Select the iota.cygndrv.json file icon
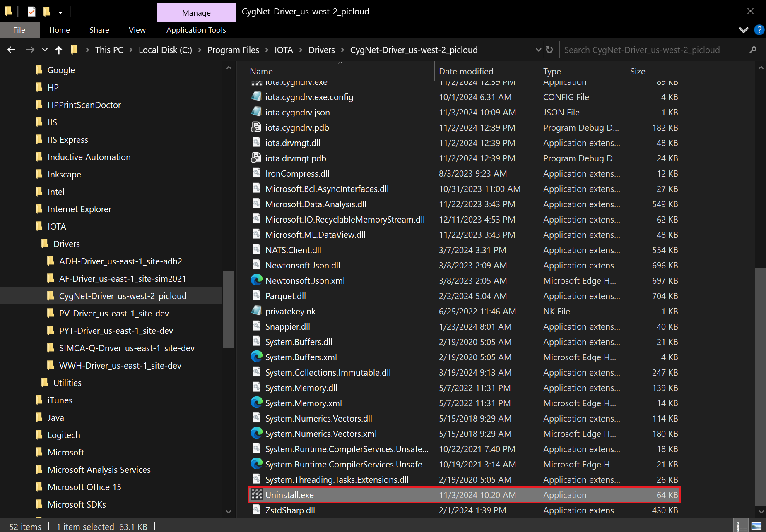The height and width of the screenshot is (532, 766). click(256, 112)
